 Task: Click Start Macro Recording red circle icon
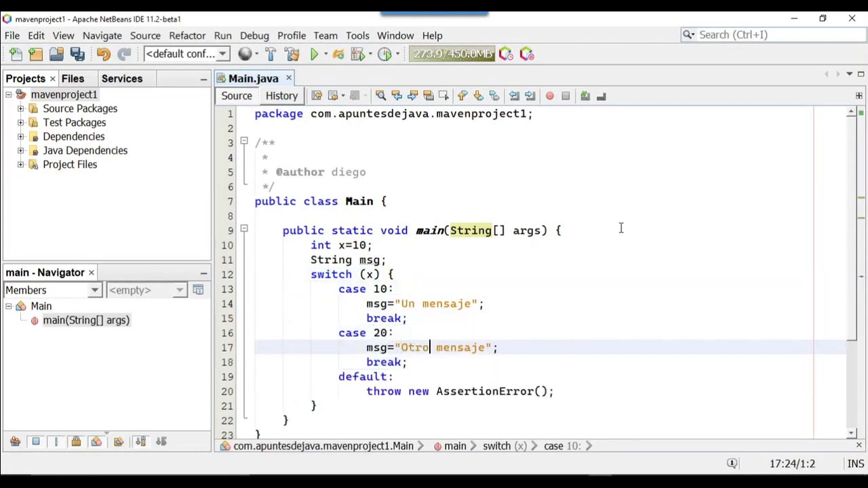(x=550, y=96)
